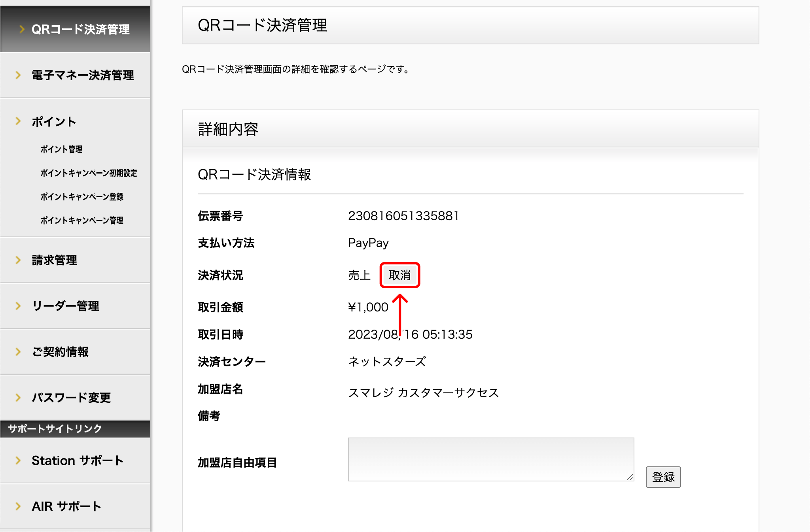810x532 pixels.
Task: Open the ポイント menu section
Action: click(x=54, y=121)
